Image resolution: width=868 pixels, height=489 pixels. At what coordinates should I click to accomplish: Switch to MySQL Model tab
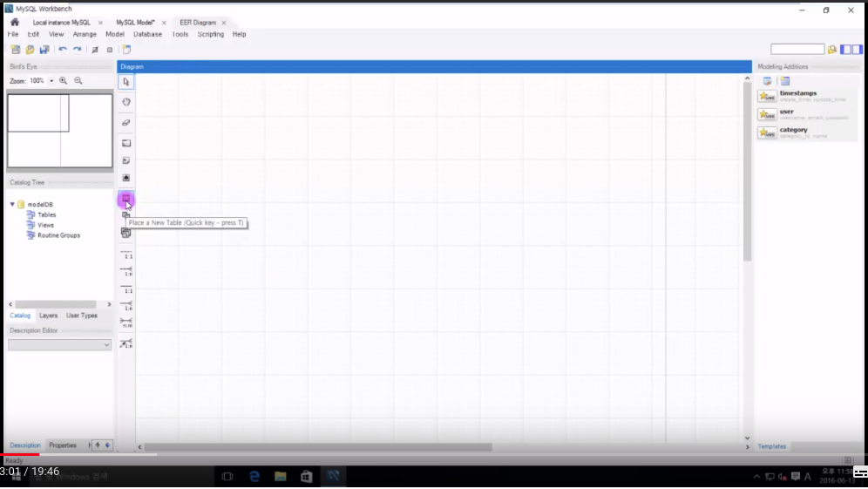point(135,23)
